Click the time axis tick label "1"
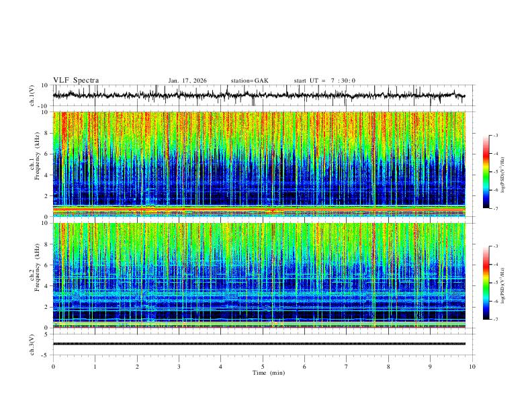 coord(95,367)
